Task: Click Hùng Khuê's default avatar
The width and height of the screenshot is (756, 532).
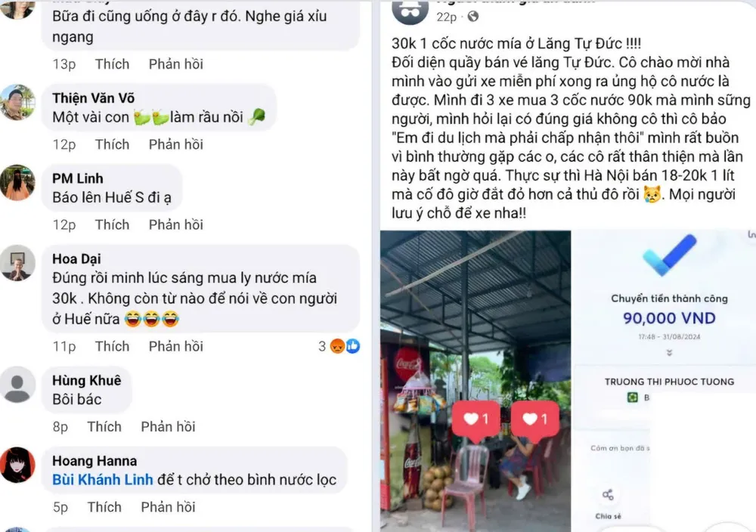Action: pos(18,385)
